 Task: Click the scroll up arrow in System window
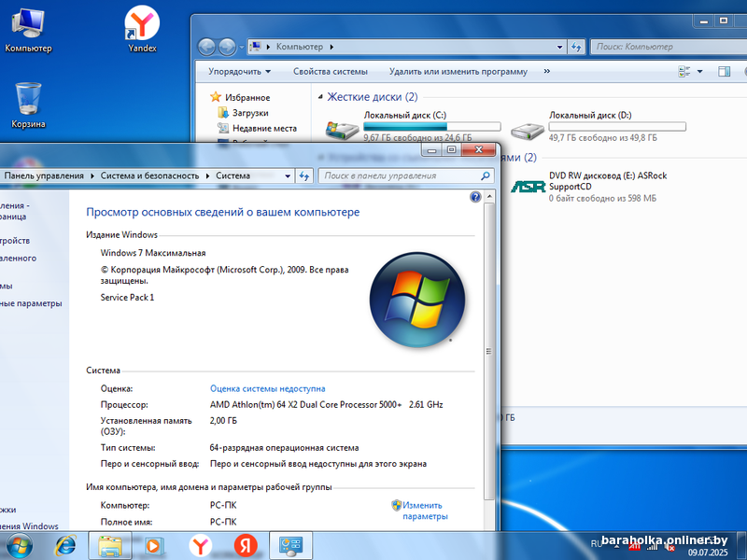[488, 197]
